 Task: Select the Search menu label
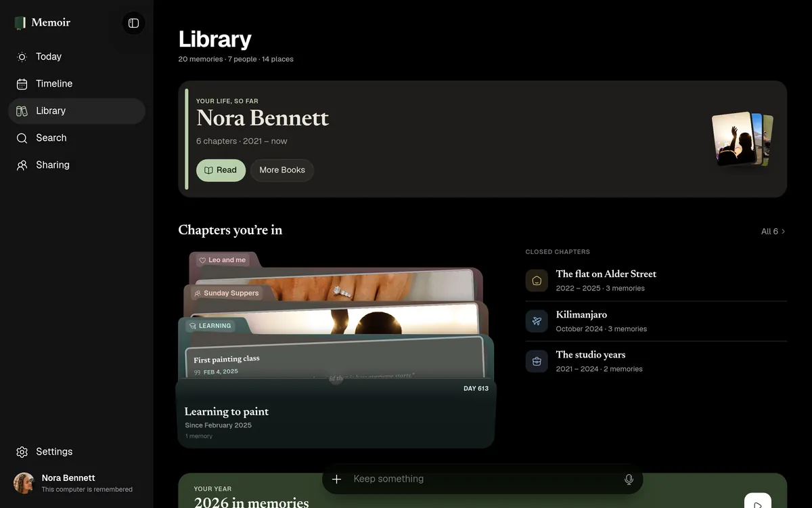51,138
